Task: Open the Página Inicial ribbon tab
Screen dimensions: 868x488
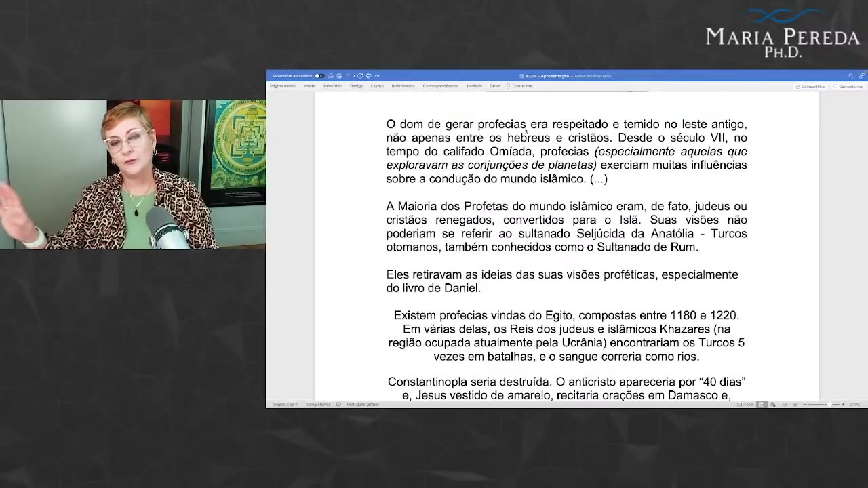Action: (283, 86)
